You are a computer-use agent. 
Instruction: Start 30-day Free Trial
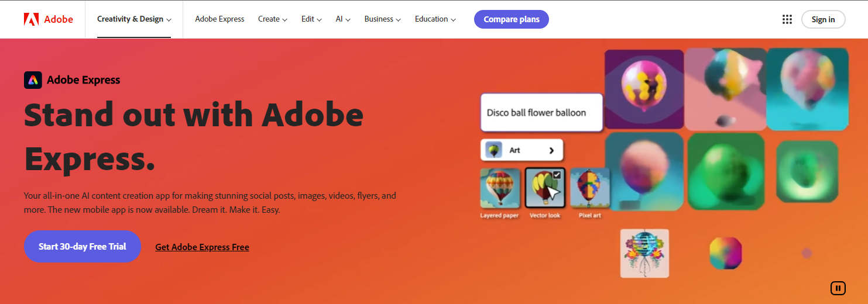(83, 247)
